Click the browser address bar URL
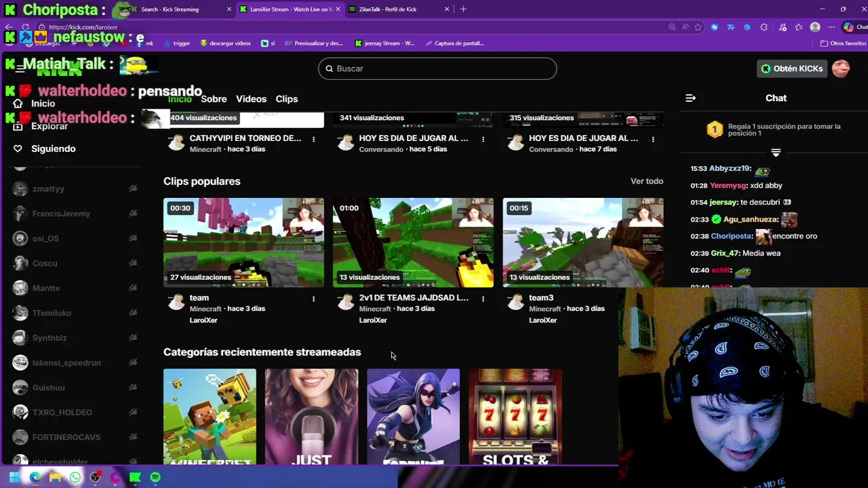The height and width of the screenshot is (488, 868). tap(83, 27)
